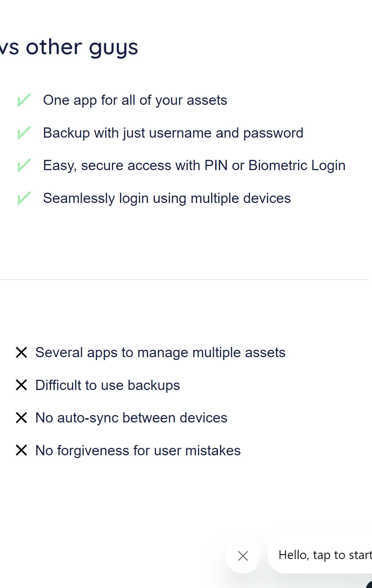Click "Easy, secure access with PIN" line
The image size is (372, 588).
pyautogui.click(x=194, y=166)
